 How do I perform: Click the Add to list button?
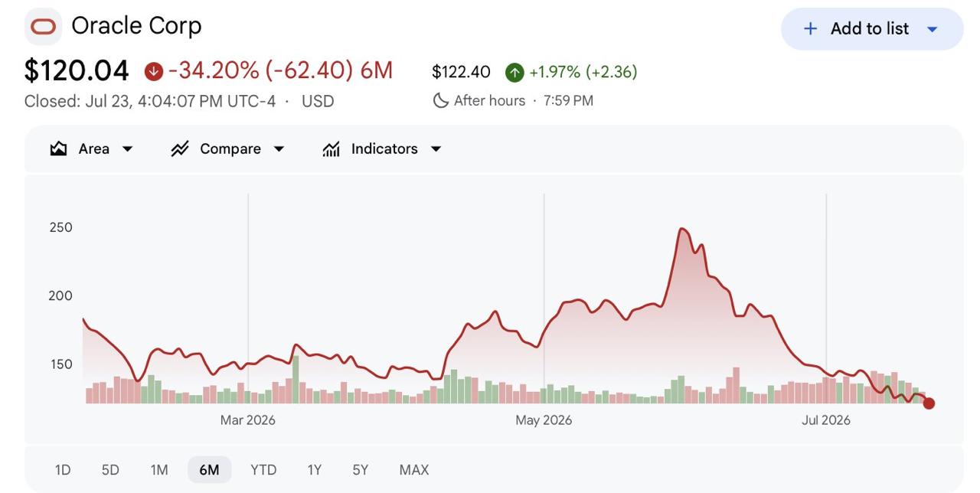pos(872,29)
